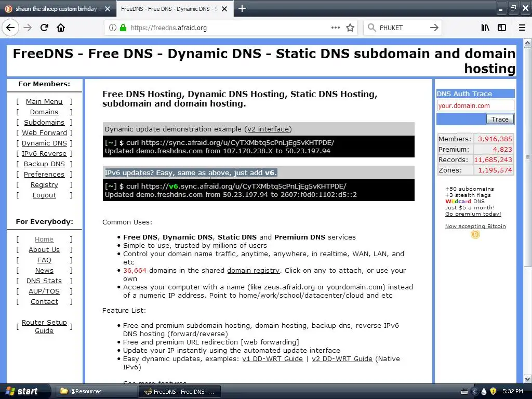Open Preferences link
532x399 pixels.
coord(44,174)
